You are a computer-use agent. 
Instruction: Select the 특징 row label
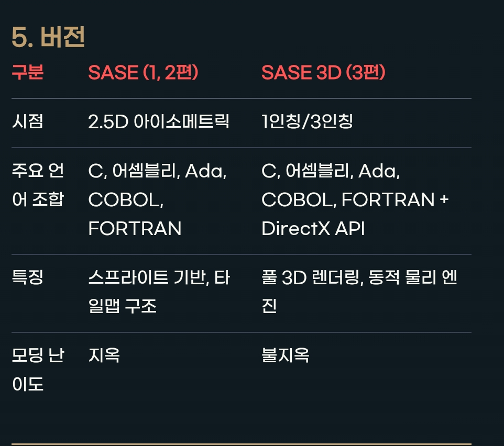pyautogui.click(x=27, y=277)
